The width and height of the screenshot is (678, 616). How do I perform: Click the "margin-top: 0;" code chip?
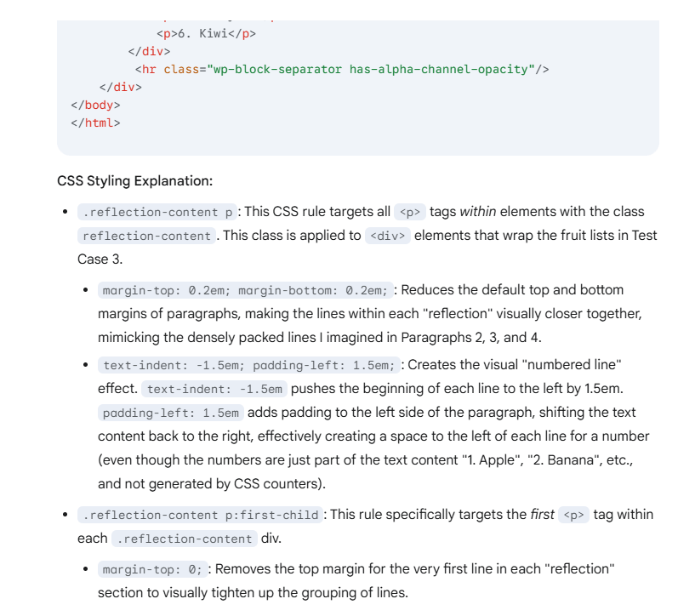pos(151,569)
